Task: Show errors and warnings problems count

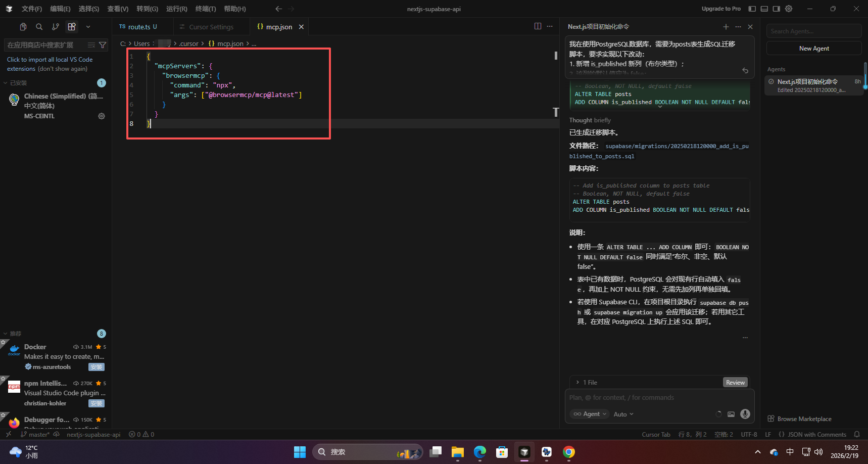Action: (x=141, y=435)
